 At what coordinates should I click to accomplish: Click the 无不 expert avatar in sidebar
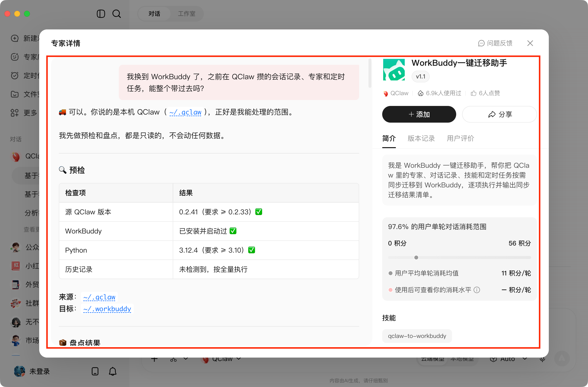coord(16,322)
